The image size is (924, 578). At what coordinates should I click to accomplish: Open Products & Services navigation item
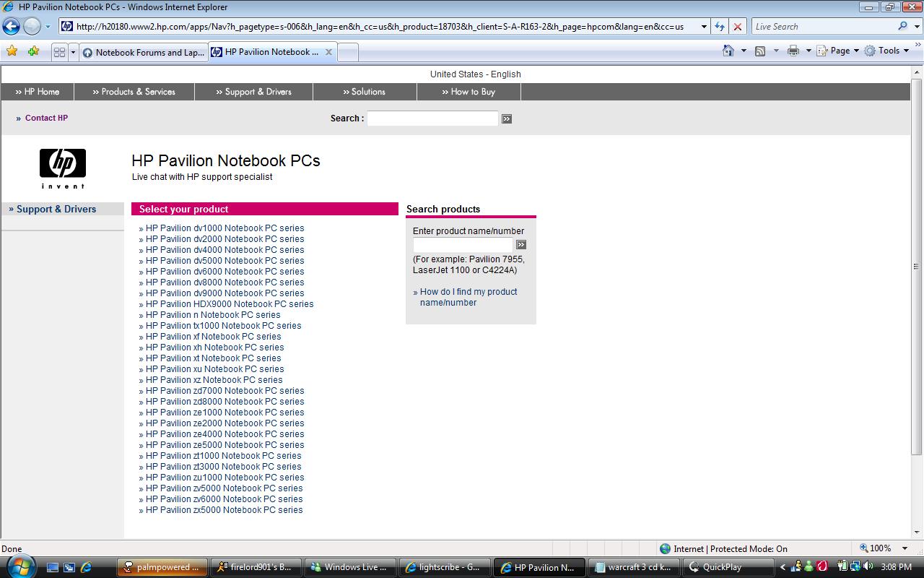pyautogui.click(x=134, y=92)
